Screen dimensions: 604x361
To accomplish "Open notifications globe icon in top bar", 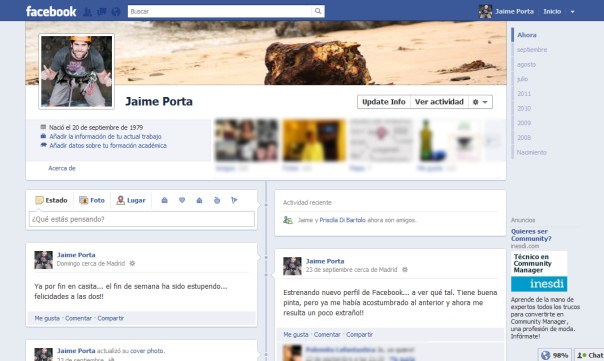I will click(x=116, y=12).
